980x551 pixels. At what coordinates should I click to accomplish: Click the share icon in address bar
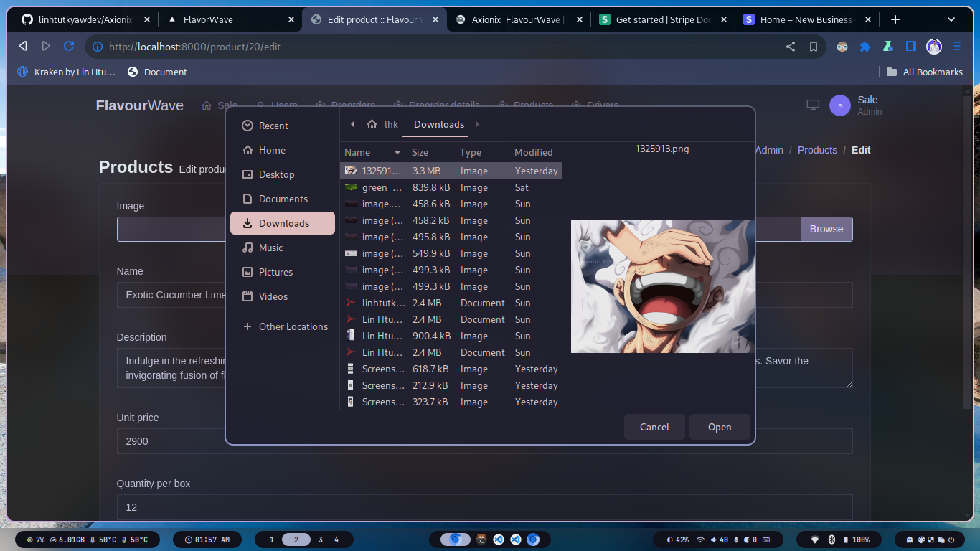(x=791, y=47)
